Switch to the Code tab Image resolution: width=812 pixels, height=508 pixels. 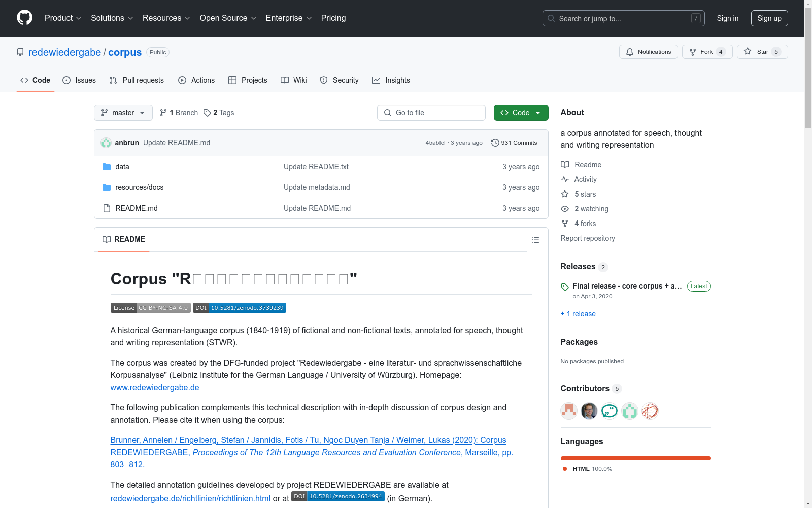coord(36,80)
